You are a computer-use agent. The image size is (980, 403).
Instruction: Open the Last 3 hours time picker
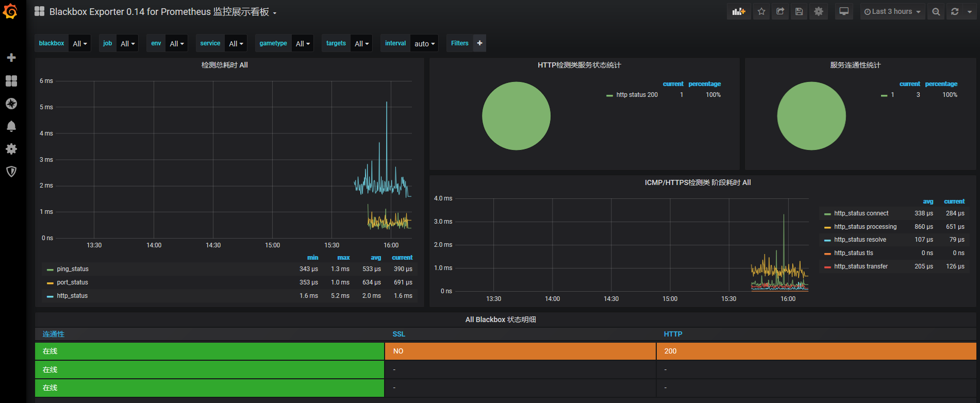[892, 11]
